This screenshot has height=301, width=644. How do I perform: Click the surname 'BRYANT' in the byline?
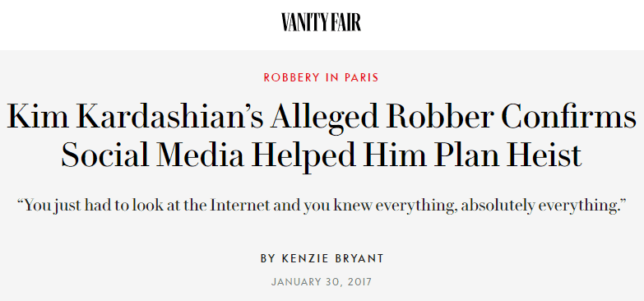pos(361,258)
